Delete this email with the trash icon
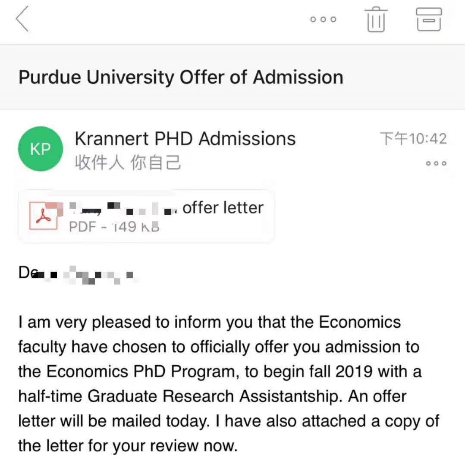This screenshot has width=465, height=476. point(376,19)
